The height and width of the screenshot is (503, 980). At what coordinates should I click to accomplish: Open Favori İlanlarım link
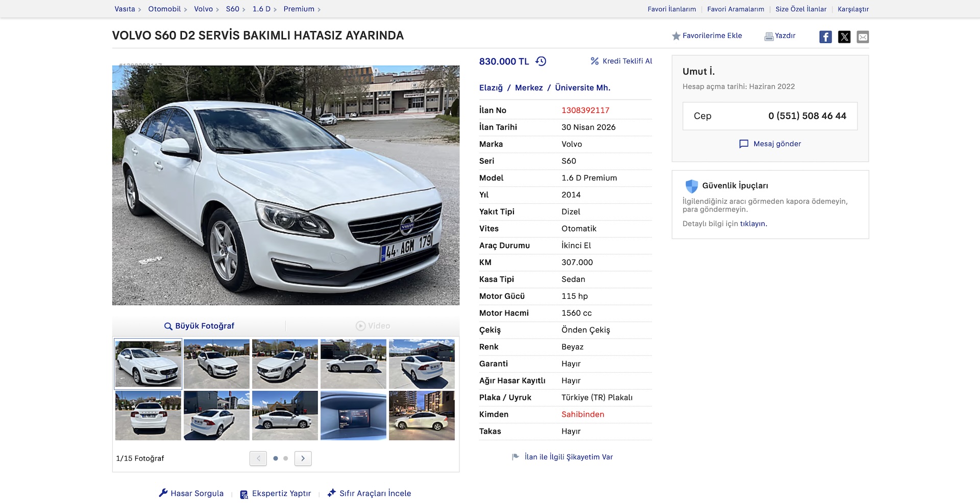pyautogui.click(x=672, y=9)
